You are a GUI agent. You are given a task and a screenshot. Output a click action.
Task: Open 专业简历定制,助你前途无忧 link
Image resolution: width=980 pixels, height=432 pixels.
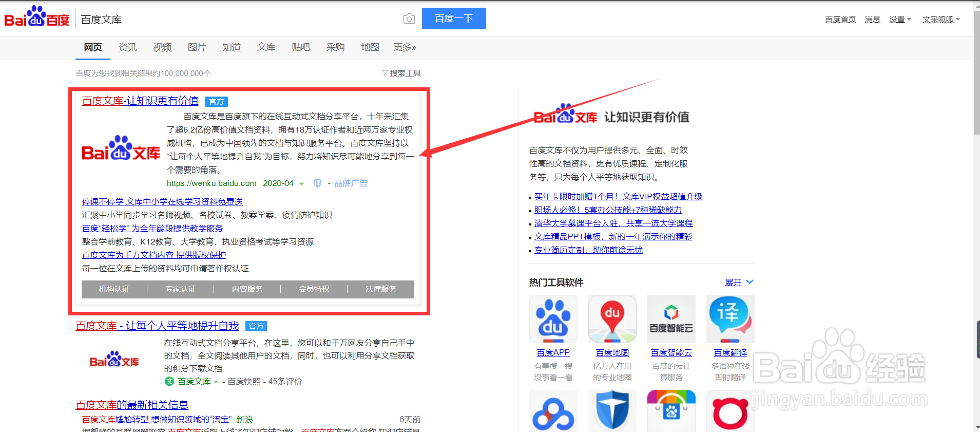588,250
